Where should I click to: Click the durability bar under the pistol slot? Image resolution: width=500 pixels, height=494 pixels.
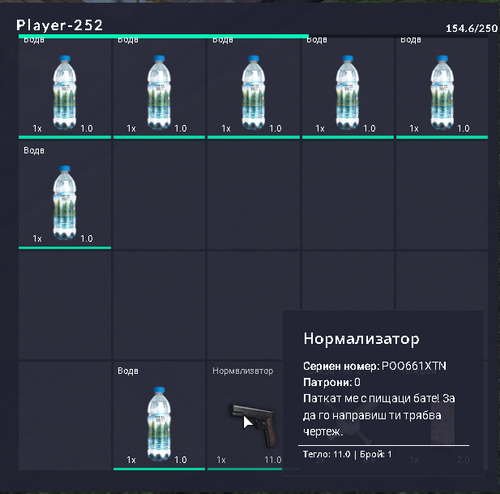pyautogui.click(x=245, y=469)
